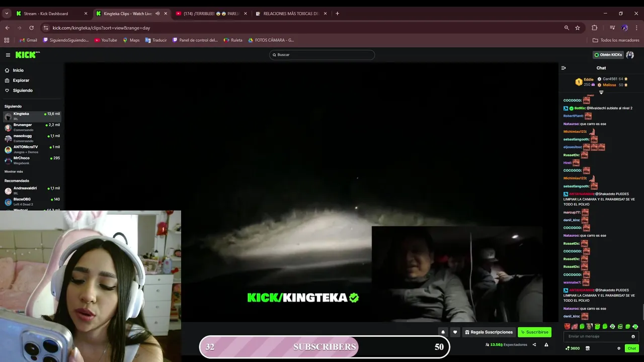Open the Traducir bookmark
Screen dimensions: 644x362
coord(156,40)
